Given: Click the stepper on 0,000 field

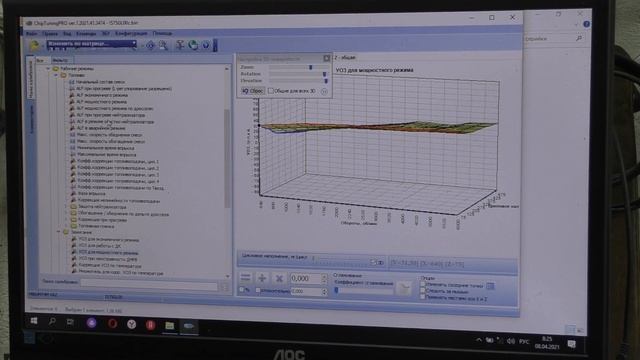Looking at the screenshot, I should (324, 278).
